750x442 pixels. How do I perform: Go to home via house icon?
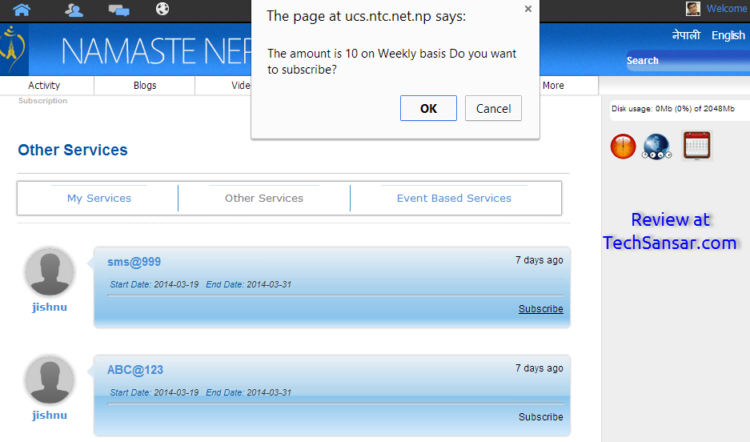pos(22,9)
